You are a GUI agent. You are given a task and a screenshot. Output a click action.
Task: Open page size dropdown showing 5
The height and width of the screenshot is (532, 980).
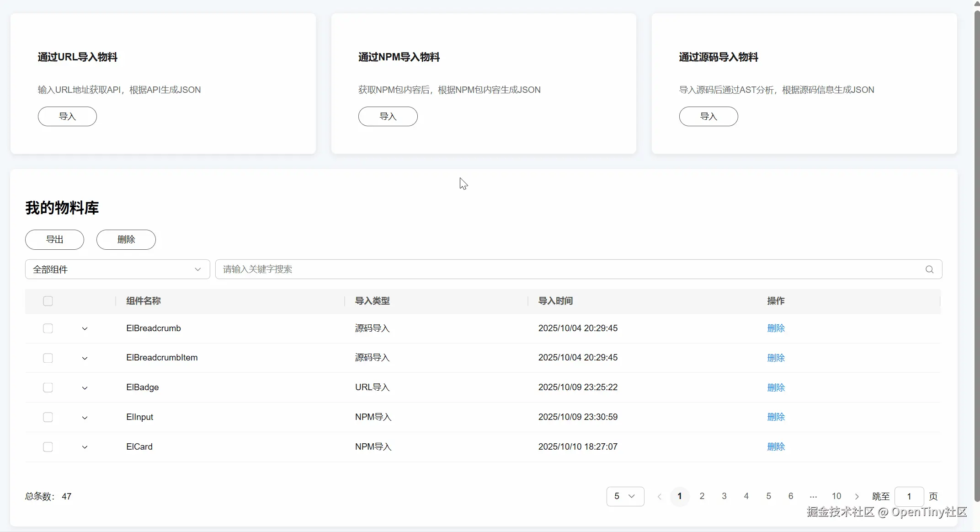point(625,496)
